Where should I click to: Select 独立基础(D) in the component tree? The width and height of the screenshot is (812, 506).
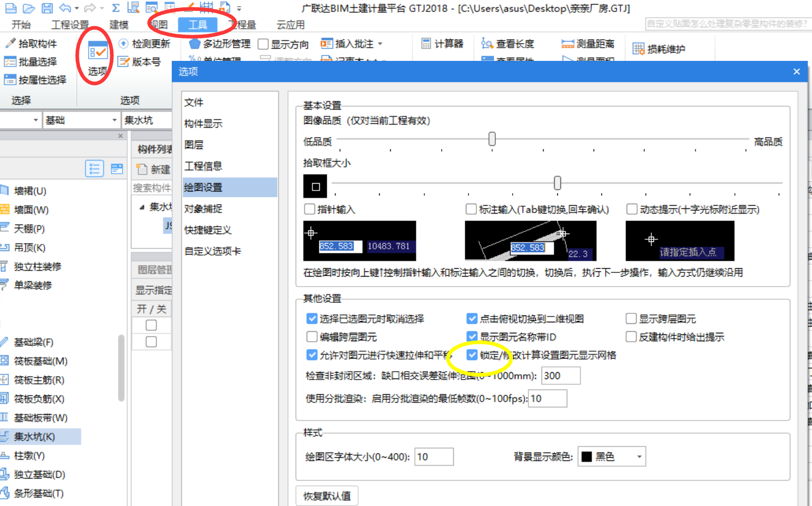[39, 475]
